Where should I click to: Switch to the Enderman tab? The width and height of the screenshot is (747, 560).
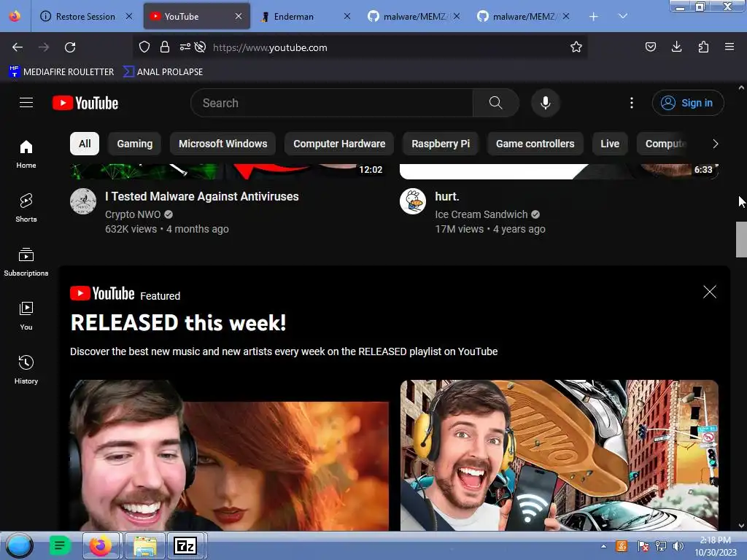coord(293,16)
